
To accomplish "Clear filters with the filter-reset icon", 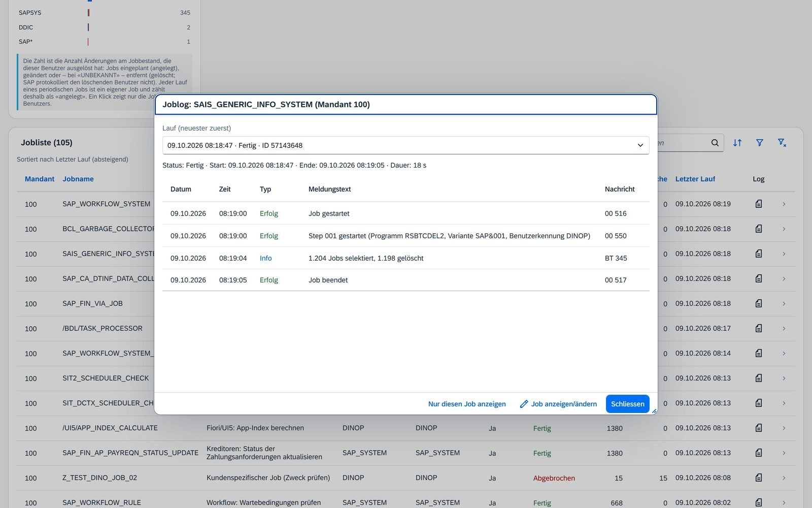I will (782, 143).
